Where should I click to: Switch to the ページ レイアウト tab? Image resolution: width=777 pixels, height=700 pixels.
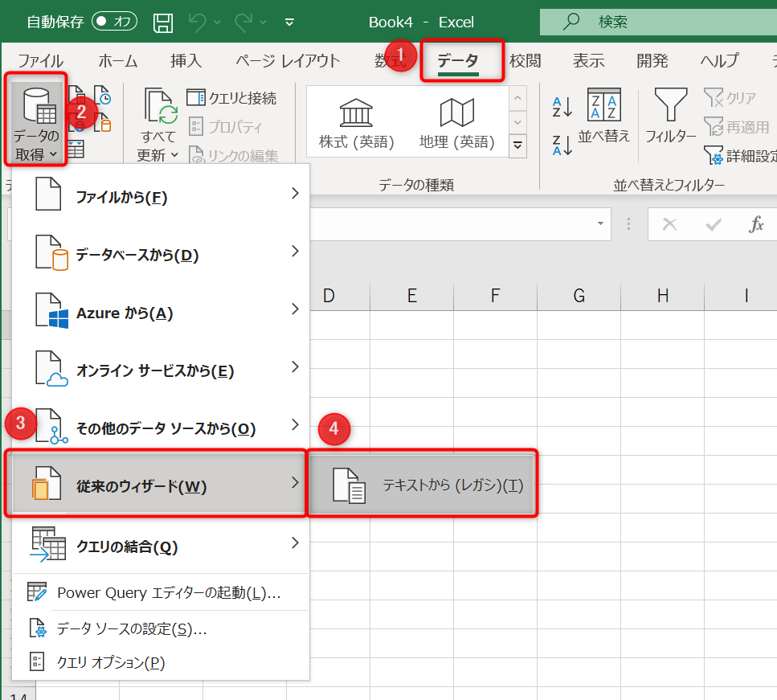288,61
